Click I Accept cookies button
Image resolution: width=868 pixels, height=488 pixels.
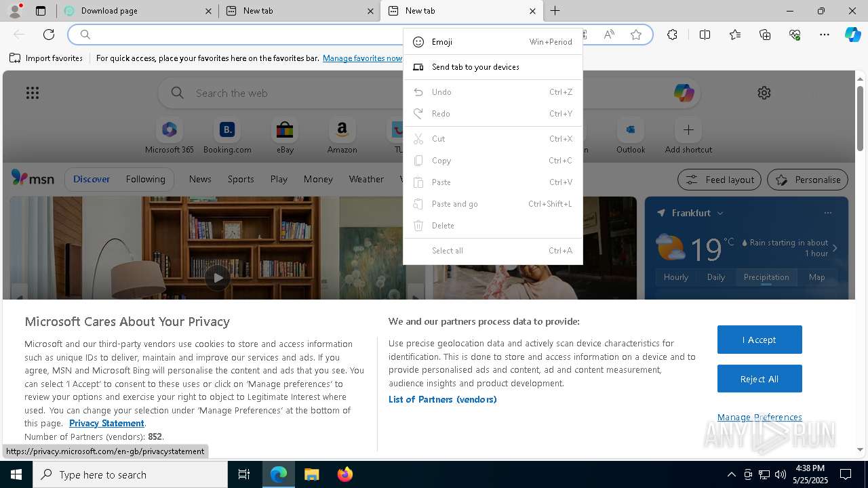759,340
